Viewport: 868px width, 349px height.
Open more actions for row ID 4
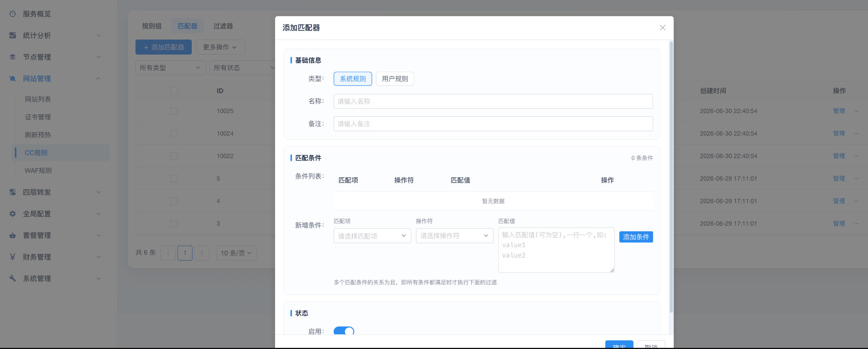click(856, 201)
